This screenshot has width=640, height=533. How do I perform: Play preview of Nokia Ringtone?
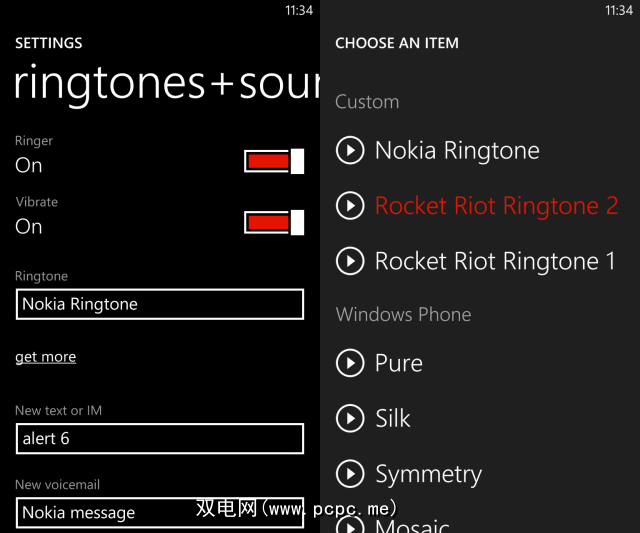(350, 151)
